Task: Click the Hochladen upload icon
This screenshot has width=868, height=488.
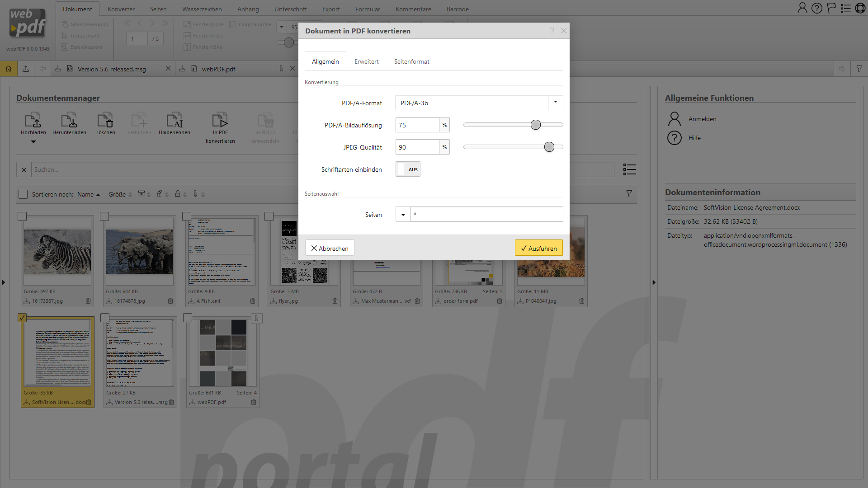Action: [33, 121]
